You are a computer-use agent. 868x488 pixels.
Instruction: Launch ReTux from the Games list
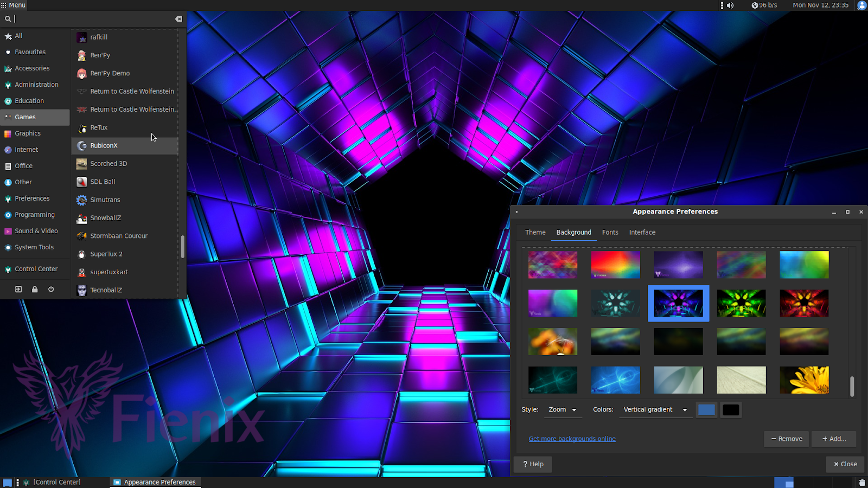tap(99, 127)
